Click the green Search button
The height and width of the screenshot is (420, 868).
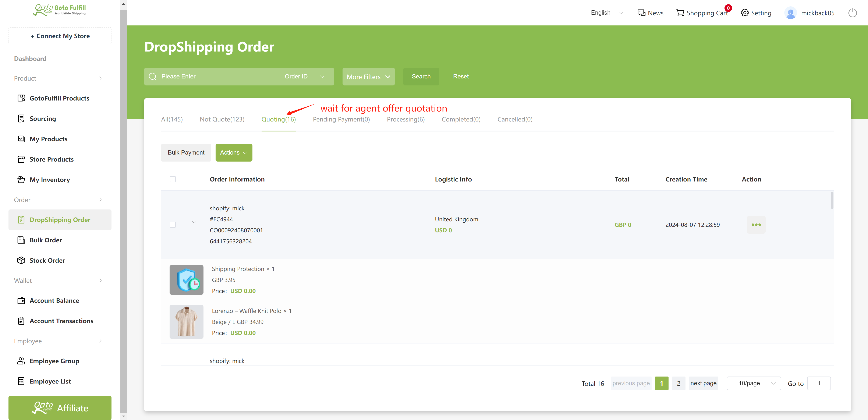pos(421,77)
